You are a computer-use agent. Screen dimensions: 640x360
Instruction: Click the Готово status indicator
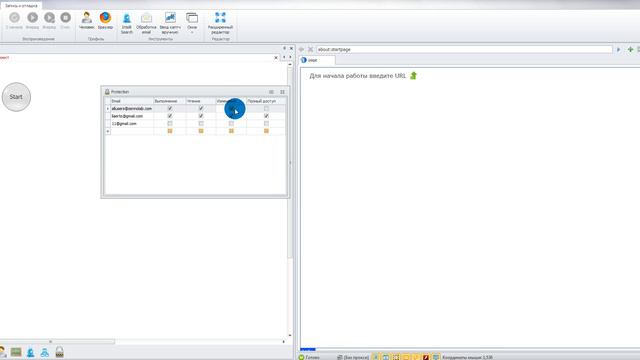click(x=309, y=357)
